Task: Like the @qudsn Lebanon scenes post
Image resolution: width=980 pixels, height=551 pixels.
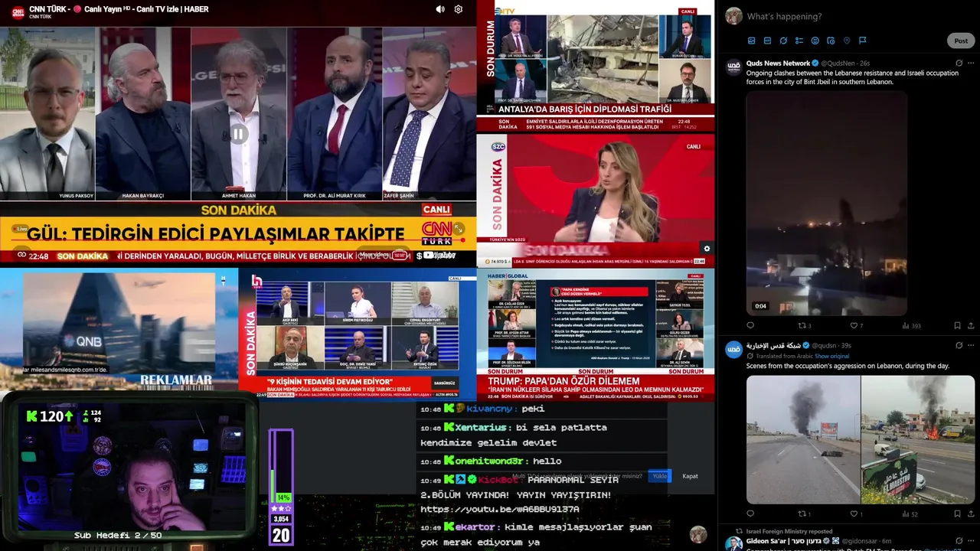Action: [856, 514]
